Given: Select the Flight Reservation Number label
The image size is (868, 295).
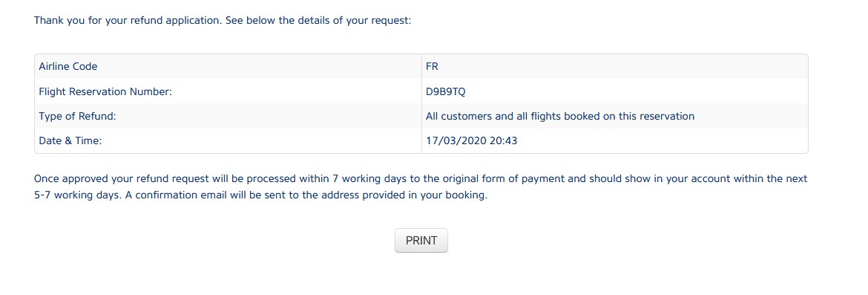Looking at the screenshot, I should tap(106, 91).
